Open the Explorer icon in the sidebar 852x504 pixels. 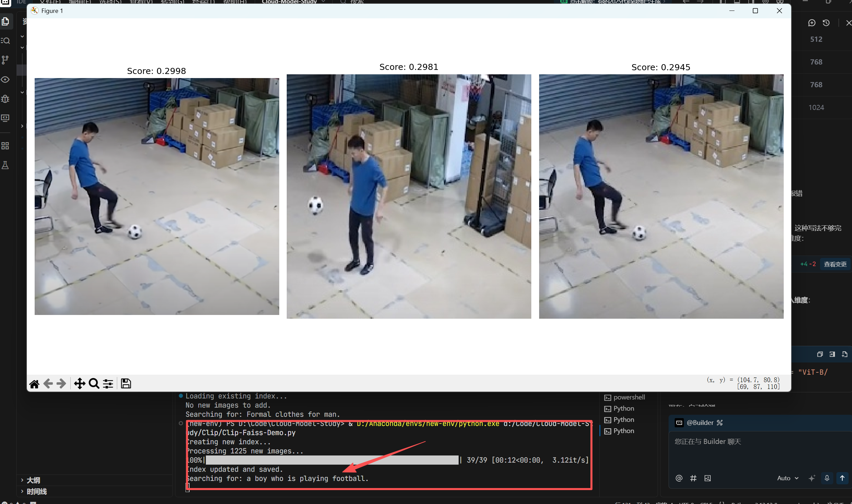(5, 21)
